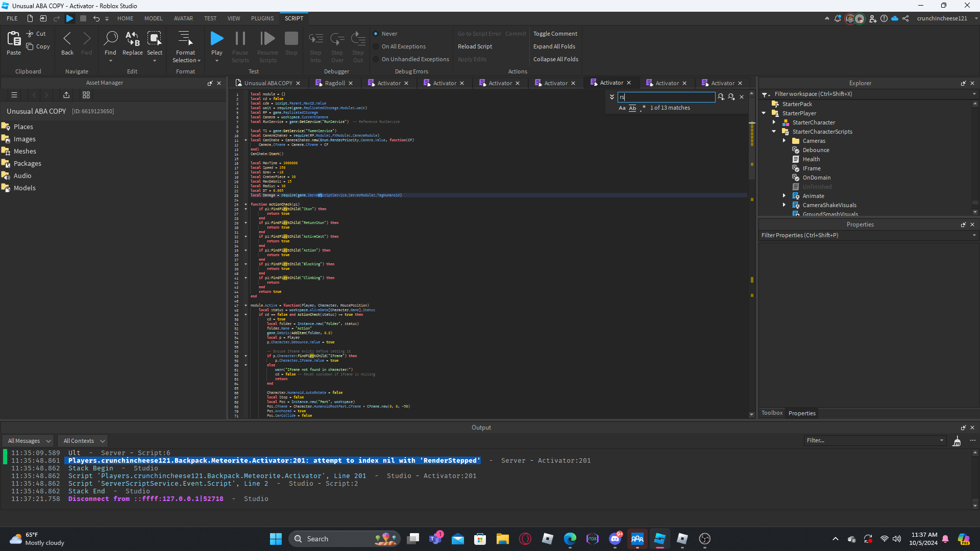Click Collapse All Folds action
This screenshot has width=980, height=551.
click(555, 59)
